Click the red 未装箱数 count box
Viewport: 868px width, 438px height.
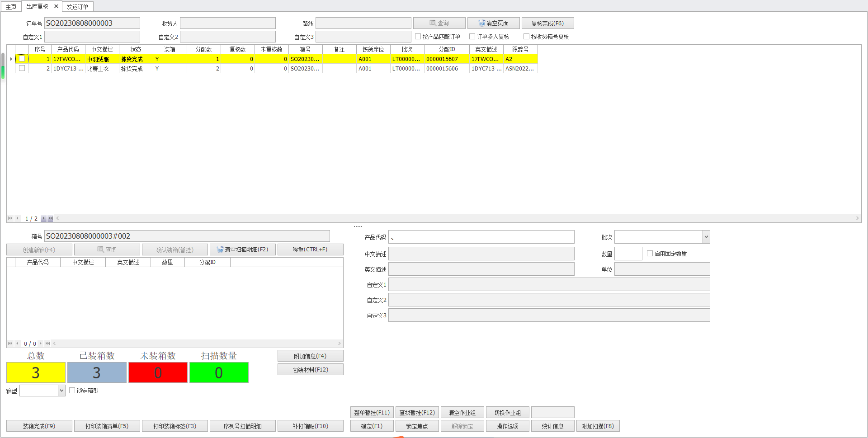pos(158,372)
